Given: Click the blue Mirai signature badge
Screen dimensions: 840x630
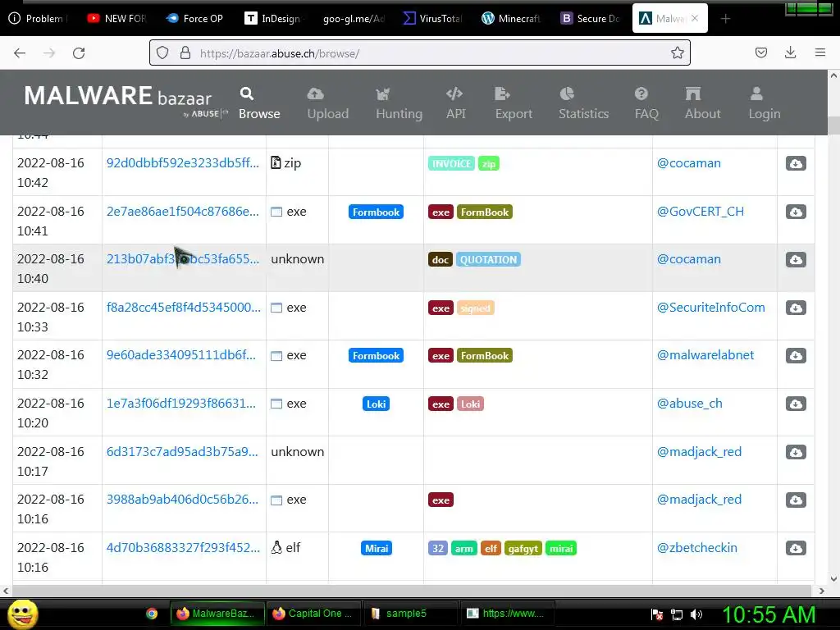Looking at the screenshot, I should click(377, 548).
